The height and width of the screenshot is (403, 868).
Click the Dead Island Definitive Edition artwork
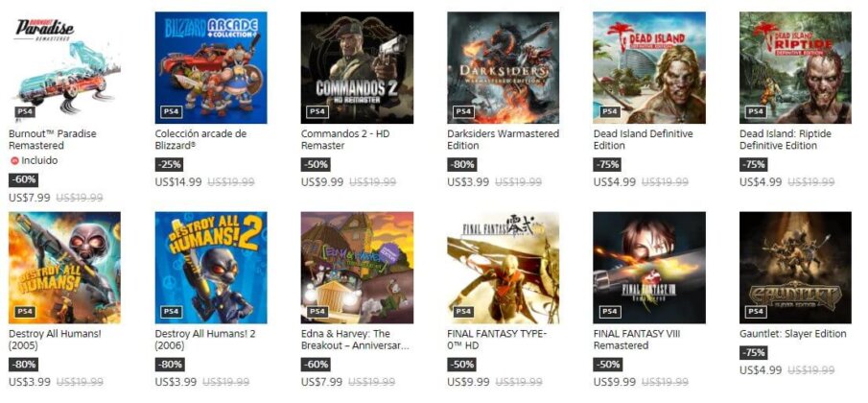pos(648,67)
